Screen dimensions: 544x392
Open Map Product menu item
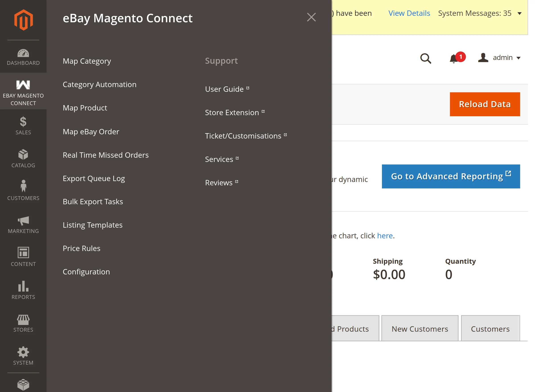click(x=85, y=108)
